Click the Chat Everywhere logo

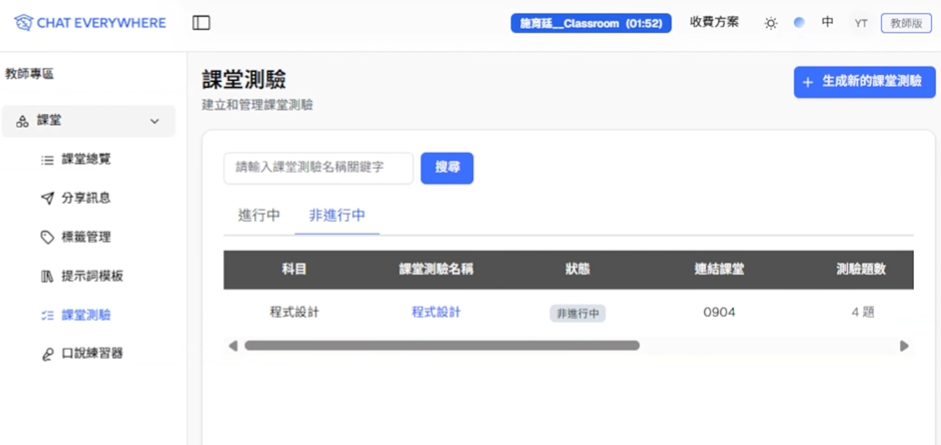click(x=90, y=23)
